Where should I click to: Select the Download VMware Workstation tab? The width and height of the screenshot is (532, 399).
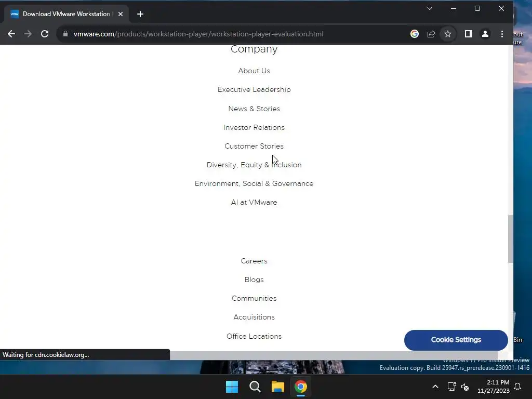tap(66, 14)
